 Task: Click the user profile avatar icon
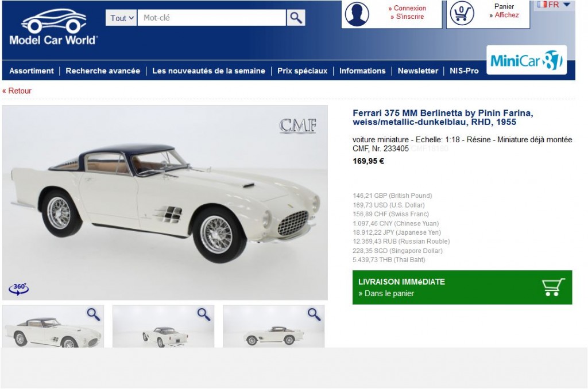pyautogui.click(x=357, y=14)
